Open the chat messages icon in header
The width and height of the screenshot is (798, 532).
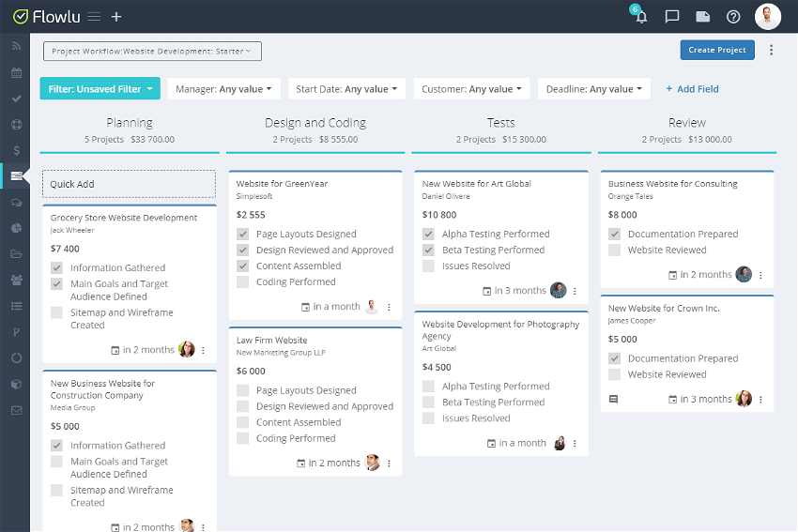pos(672,17)
